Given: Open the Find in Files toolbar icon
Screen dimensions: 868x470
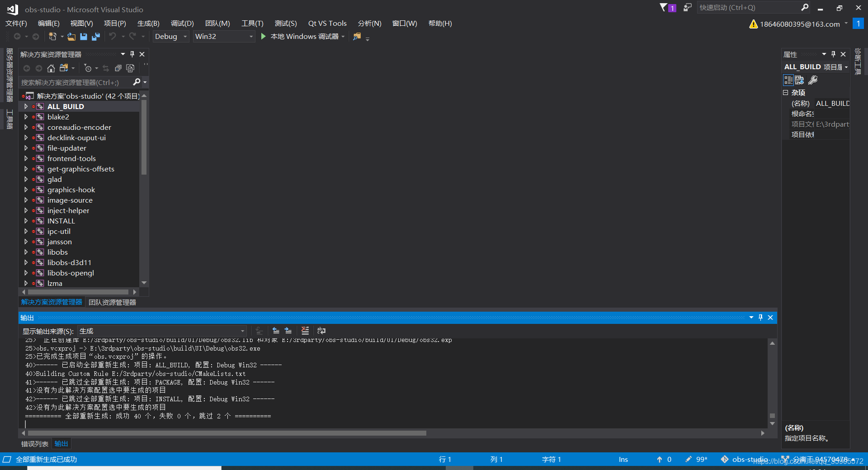Looking at the screenshot, I should point(357,36).
